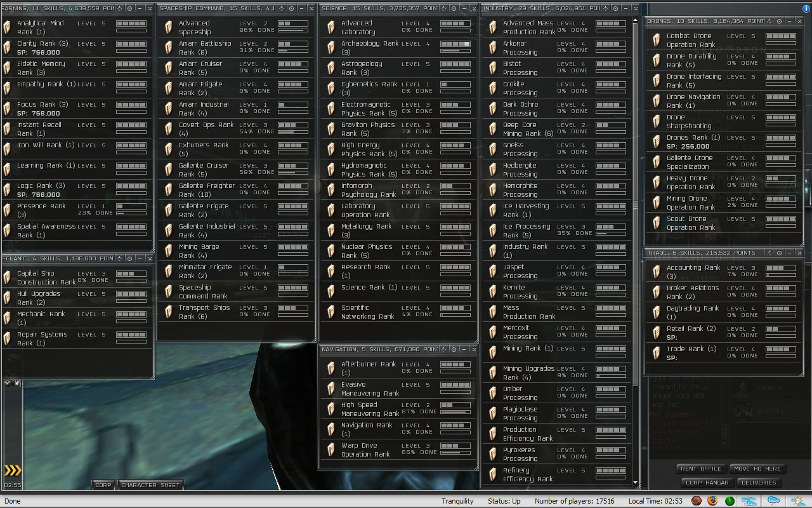Select the Drone Interfacing Rank (5) skill
812x508 pixels.
[x=724, y=81]
